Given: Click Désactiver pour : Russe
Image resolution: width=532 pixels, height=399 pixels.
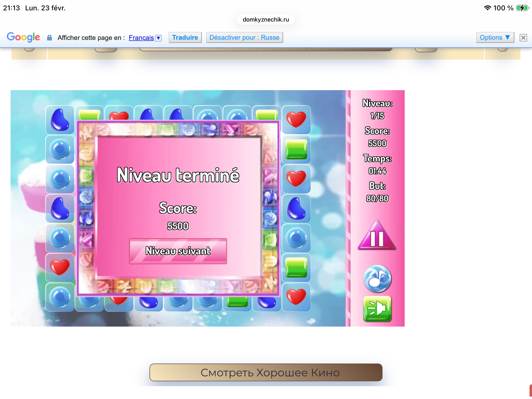Looking at the screenshot, I should click(244, 37).
